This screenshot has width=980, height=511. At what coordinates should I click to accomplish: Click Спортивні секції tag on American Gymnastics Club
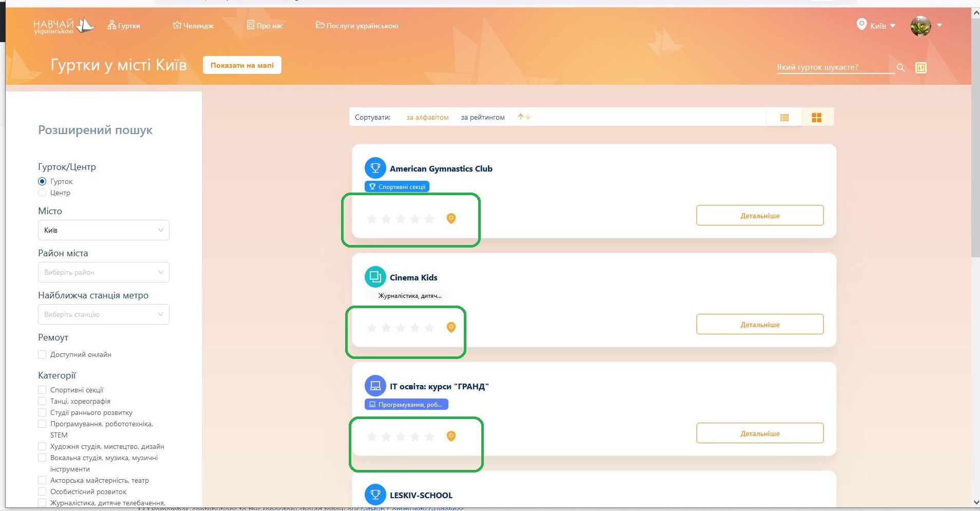[x=397, y=186]
